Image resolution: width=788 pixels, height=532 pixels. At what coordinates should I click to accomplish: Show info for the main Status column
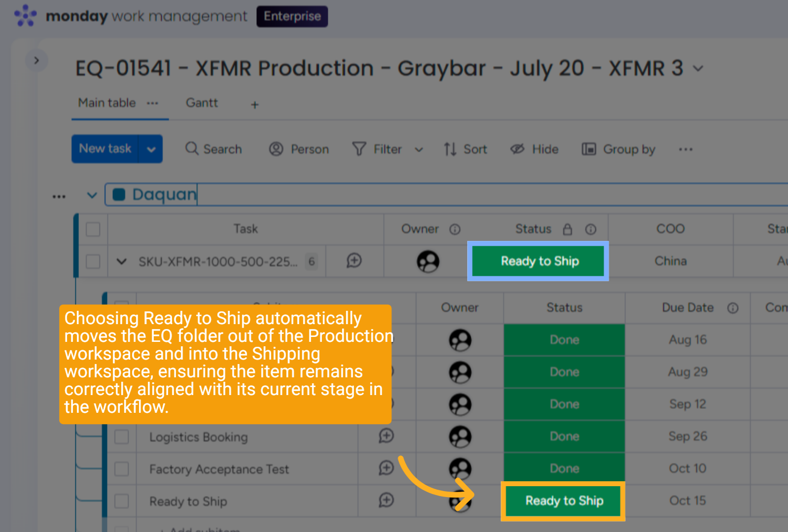pyautogui.click(x=590, y=229)
